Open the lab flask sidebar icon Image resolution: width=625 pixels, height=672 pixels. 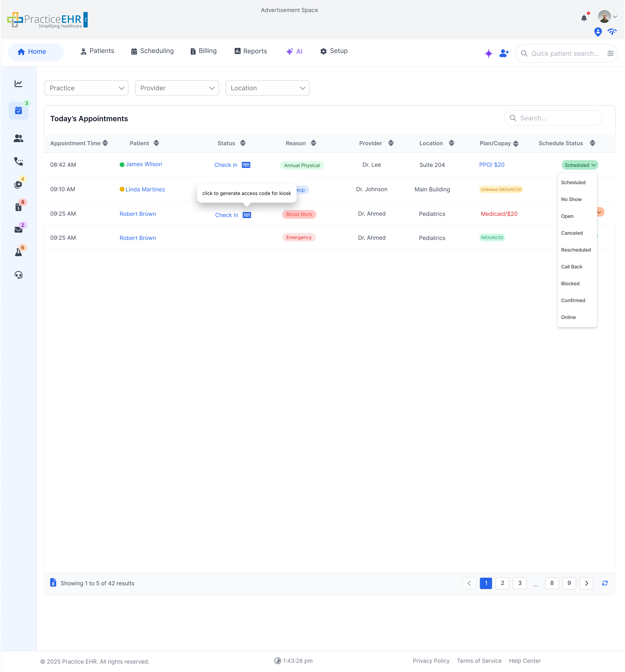click(x=19, y=252)
